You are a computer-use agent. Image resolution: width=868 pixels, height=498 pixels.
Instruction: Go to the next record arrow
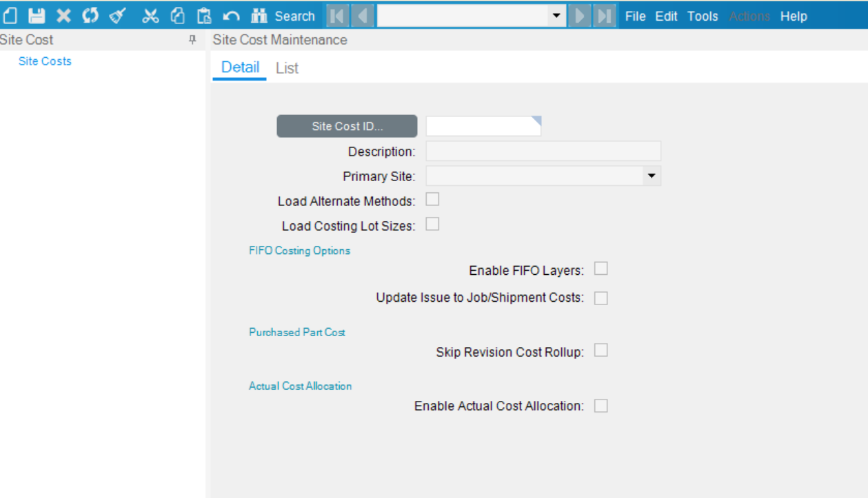(x=581, y=16)
